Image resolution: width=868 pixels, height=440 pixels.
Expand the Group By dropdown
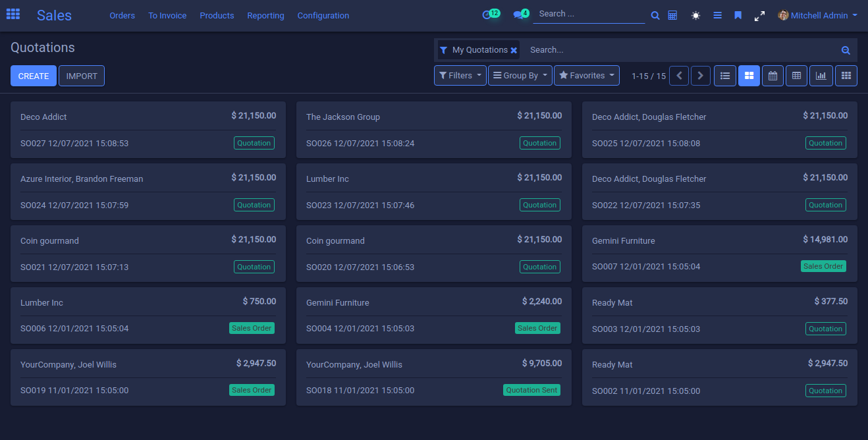coord(520,76)
